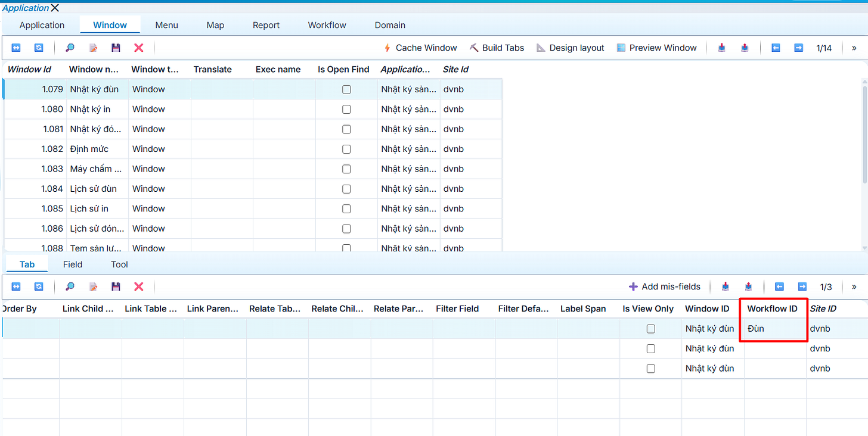This screenshot has width=868, height=436.
Task: Open the Report tab
Action: 266,25
